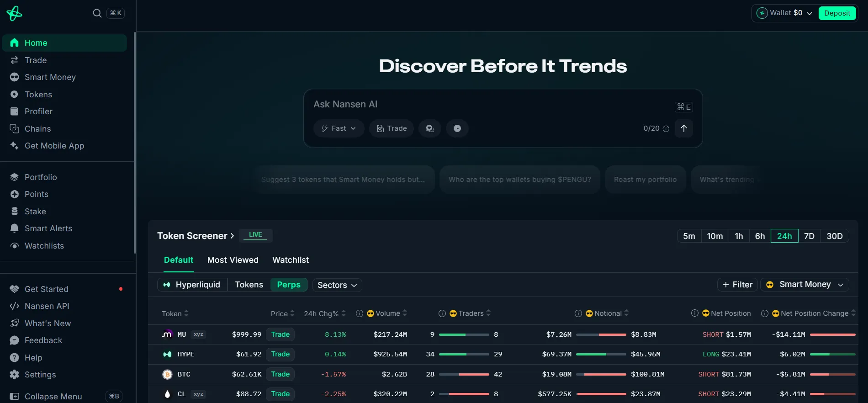Open Smart Money in the sidebar
Image resolution: width=868 pixels, height=403 pixels.
(64, 77)
